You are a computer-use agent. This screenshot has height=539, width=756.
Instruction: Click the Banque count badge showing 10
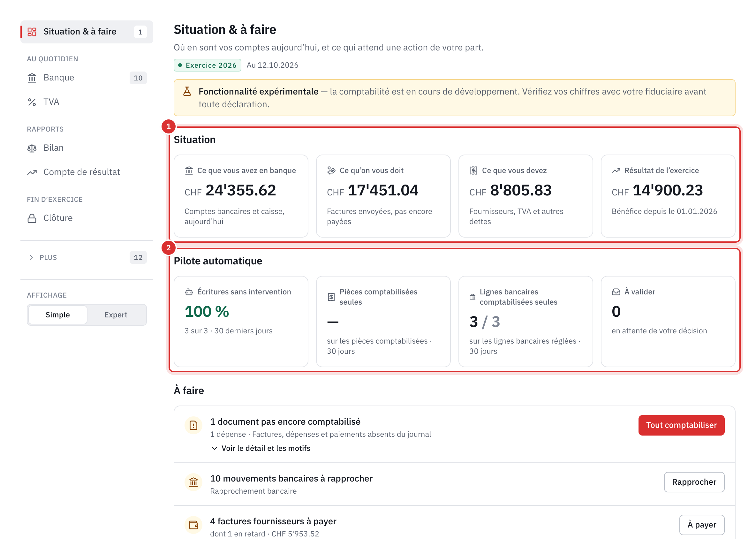click(x=138, y=78)
